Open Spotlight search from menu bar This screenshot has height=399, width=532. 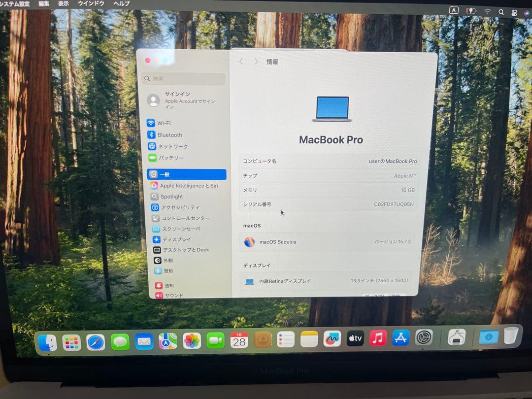501,12
